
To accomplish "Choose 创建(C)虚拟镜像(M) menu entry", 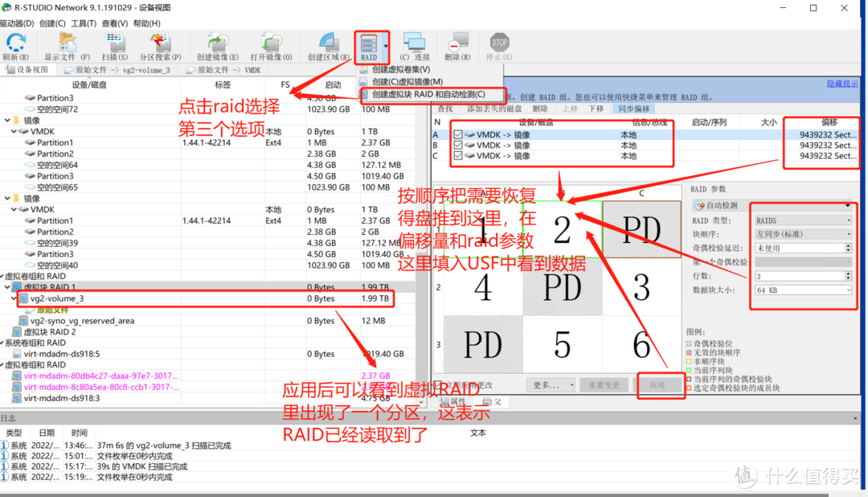I will (x=407, y=82).
